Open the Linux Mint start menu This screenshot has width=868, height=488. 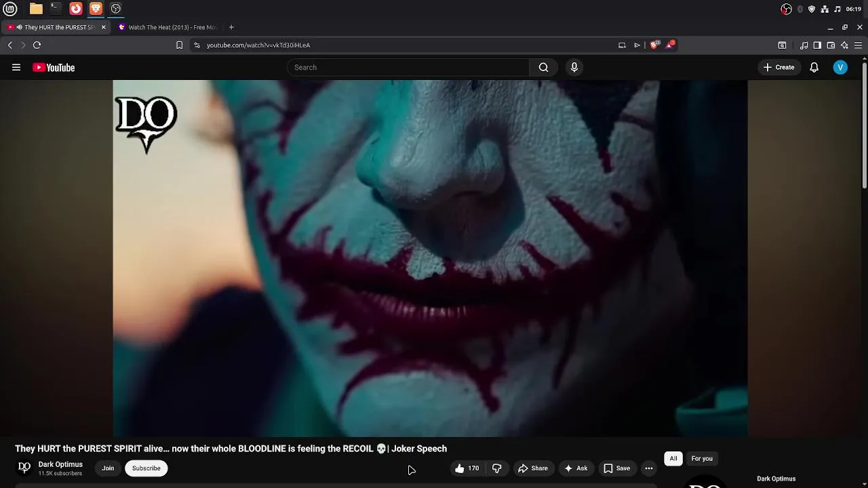pos(10,9)
